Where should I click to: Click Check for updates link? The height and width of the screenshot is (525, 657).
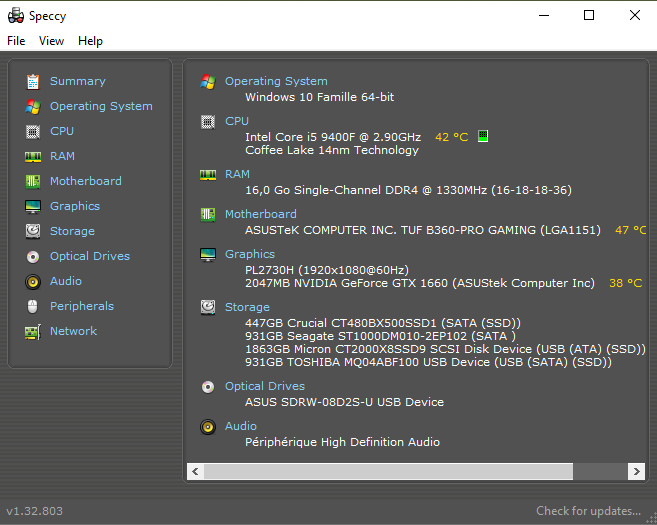pos(588,511)
